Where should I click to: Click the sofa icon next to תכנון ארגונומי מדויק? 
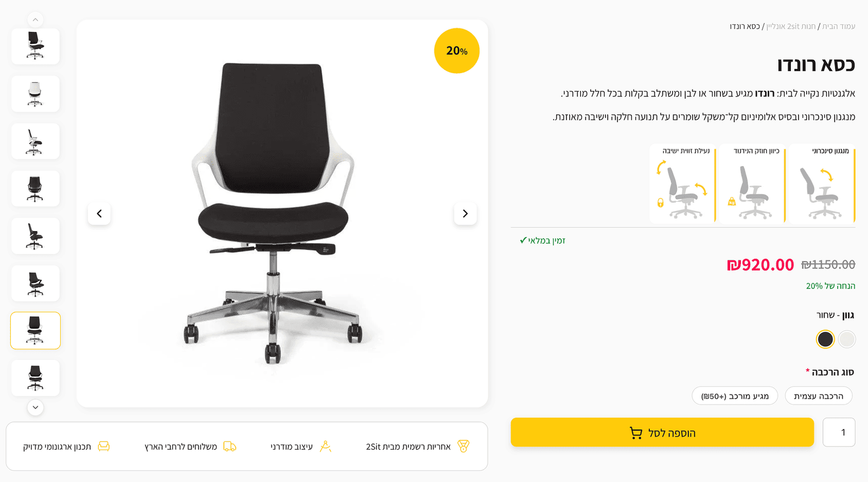pyautogui.click(x=104, y=446)
